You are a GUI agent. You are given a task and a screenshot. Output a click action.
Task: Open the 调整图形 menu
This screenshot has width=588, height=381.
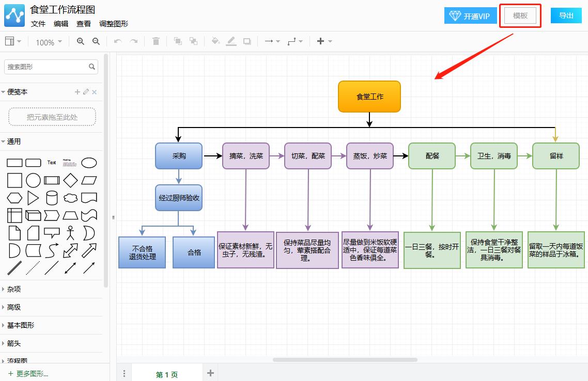114,24
